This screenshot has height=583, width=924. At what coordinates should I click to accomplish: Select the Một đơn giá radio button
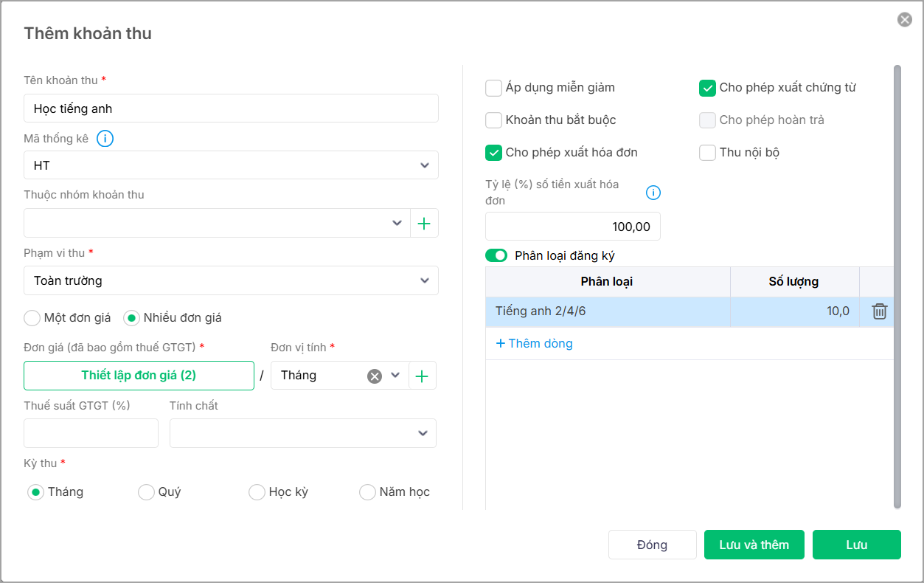pyautogui.click(x=32, y=318)
